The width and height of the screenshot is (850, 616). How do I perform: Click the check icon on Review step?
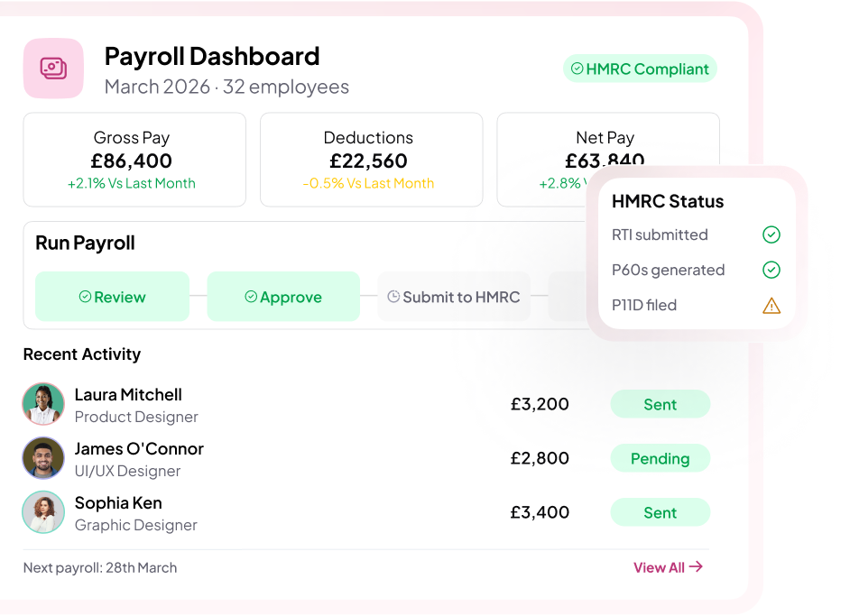coord(85,297)
